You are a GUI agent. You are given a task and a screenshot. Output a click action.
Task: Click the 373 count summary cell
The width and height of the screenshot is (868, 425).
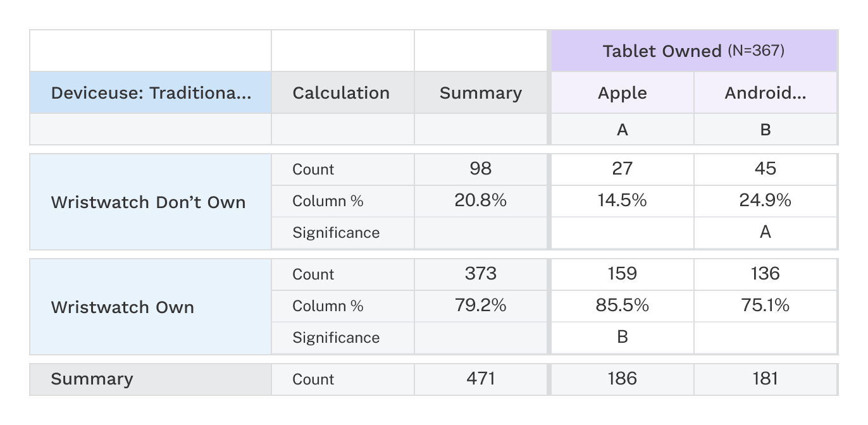[x=480, y=274]
